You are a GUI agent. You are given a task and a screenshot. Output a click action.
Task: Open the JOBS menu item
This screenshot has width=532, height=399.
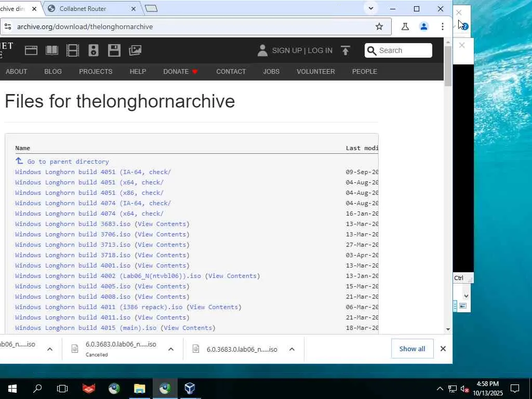point(271,72)
